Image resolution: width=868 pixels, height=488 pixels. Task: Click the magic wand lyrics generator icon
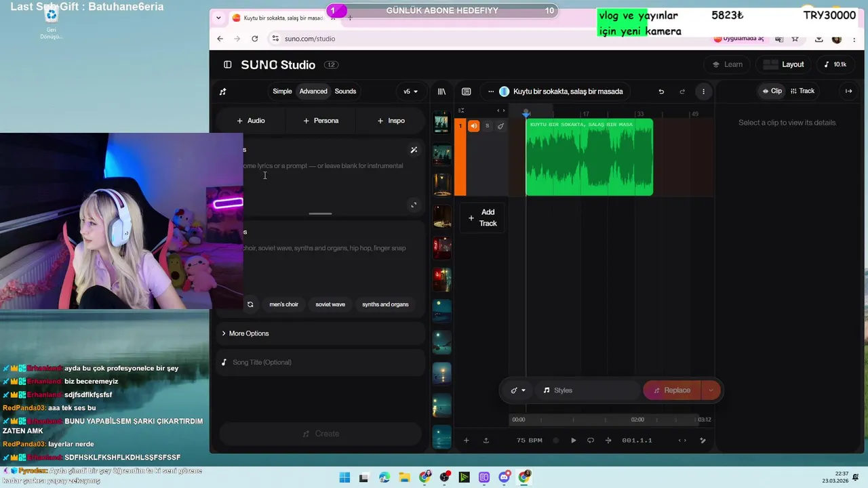coord(414,150)
